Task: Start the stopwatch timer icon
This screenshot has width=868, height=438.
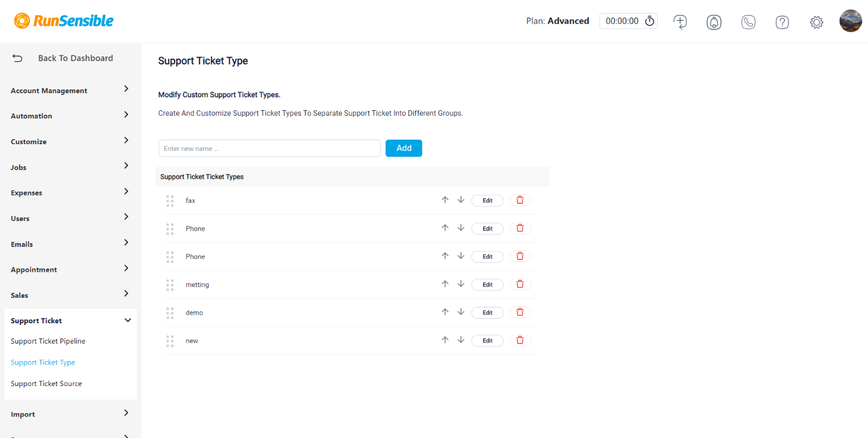Action: click(x=650, y=21)
